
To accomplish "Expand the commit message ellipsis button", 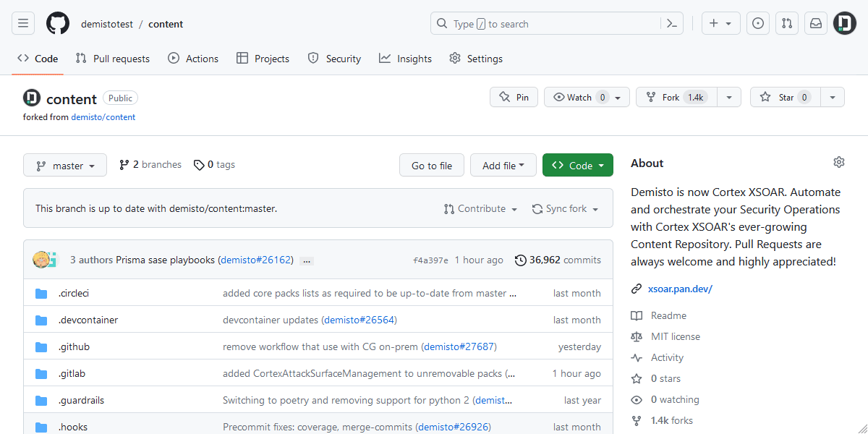I will click(x=307, y=260).
